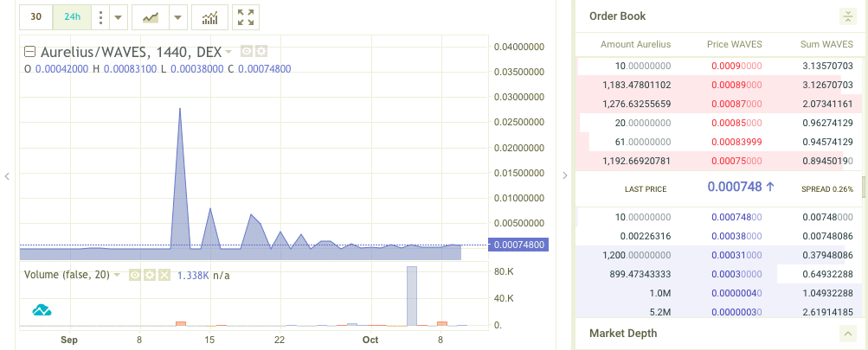868x350 pixels.
Task: Open the chart style dropdown arrow
Action: tap(177, 16)
